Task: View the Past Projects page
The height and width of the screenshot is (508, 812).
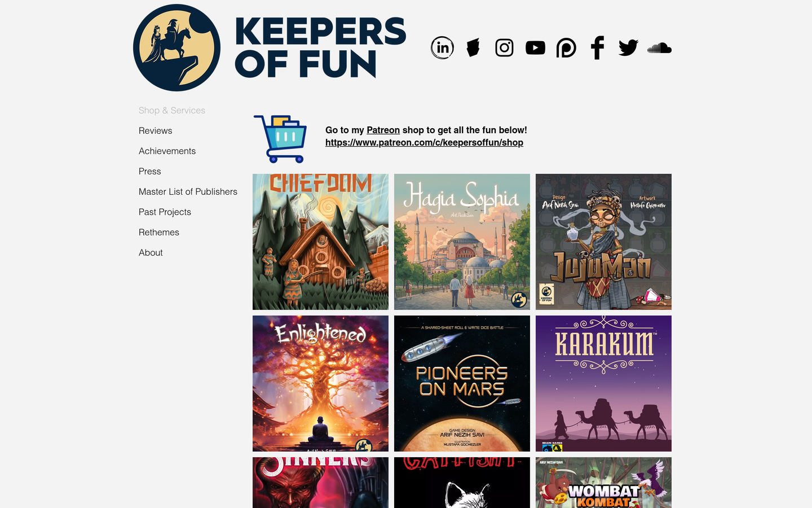Action: [165, 212]
